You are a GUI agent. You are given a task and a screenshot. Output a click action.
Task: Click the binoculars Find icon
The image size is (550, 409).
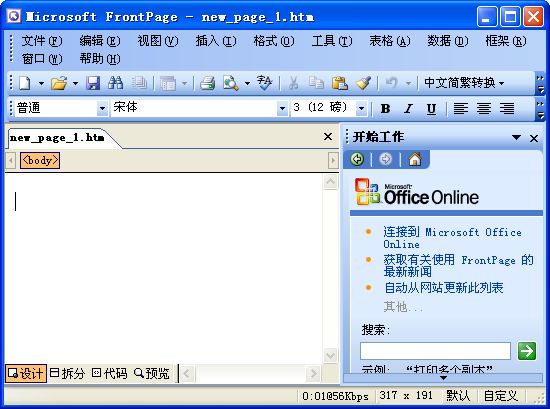[x=115, y=83]
